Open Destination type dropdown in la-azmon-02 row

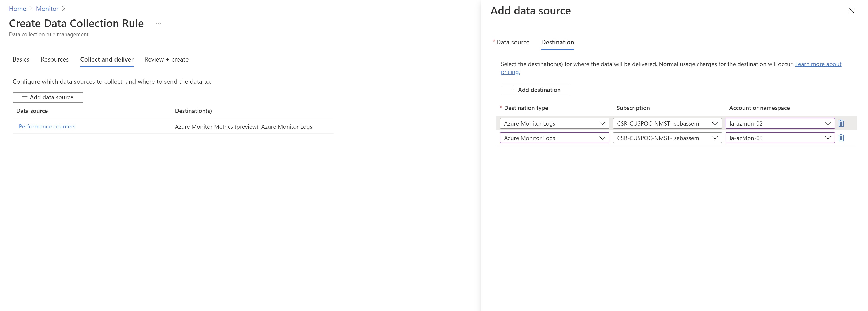click(x=554, y=123)
